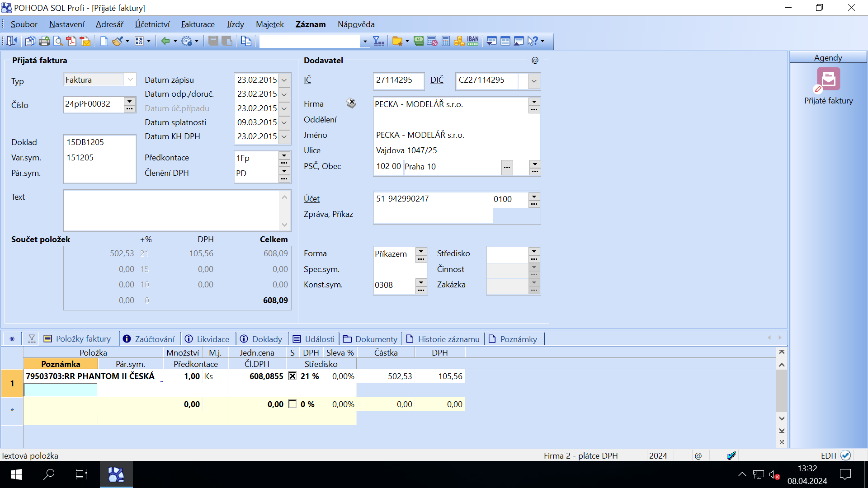Open the Datum KH DPH dropdown
868x488 pixels.
click(x=284, y=136)
